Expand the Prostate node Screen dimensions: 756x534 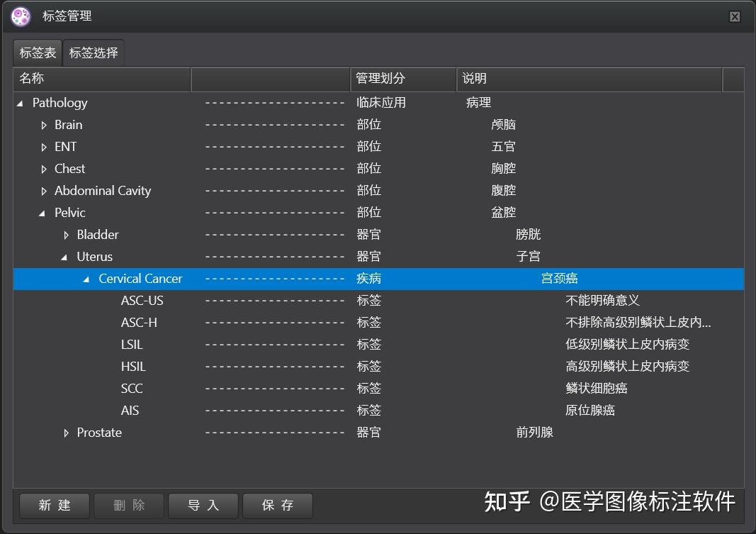click(x=65, y=433)
